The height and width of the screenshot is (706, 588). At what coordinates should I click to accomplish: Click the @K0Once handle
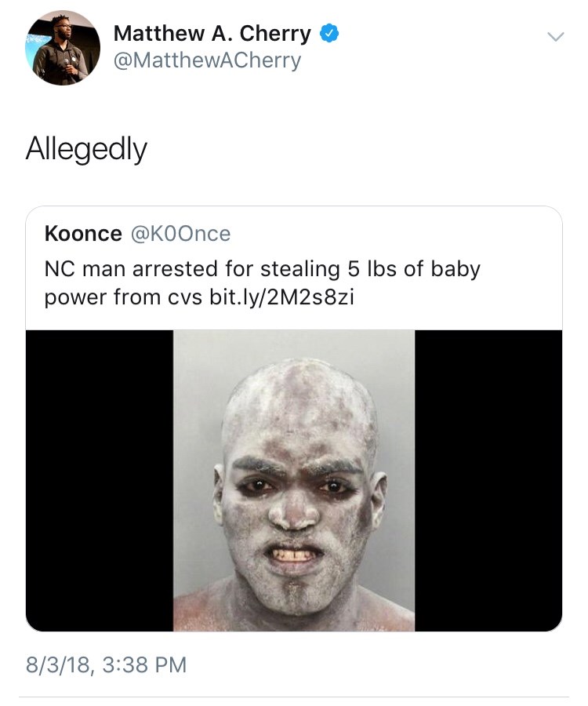[x=180, y=234]
